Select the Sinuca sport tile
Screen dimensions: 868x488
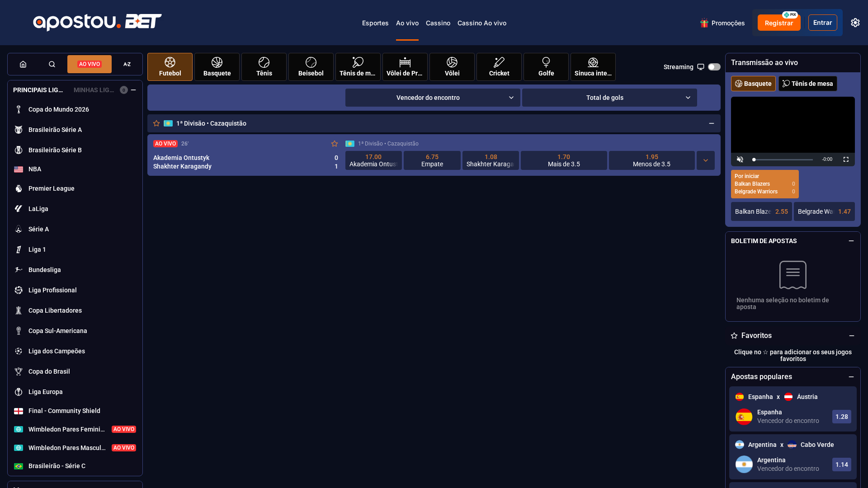[x=593, y=67]
